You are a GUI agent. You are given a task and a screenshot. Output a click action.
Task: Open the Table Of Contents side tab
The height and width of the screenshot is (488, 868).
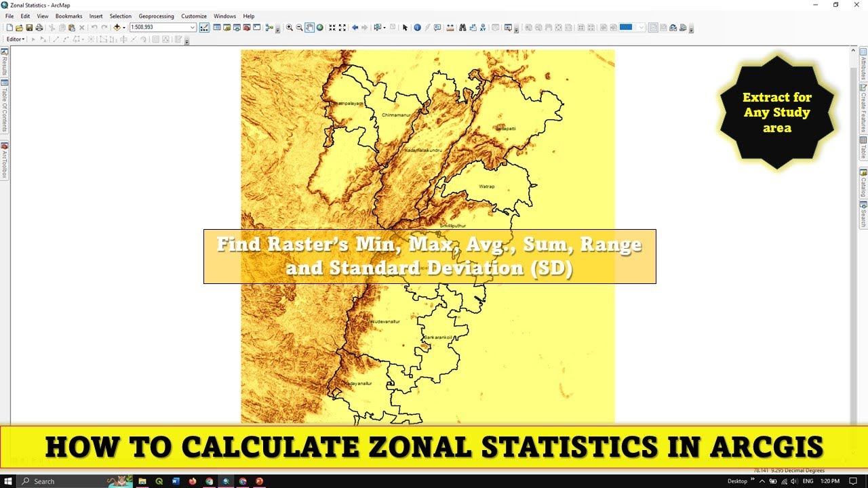pyautogui.click(x=4, y=106)
